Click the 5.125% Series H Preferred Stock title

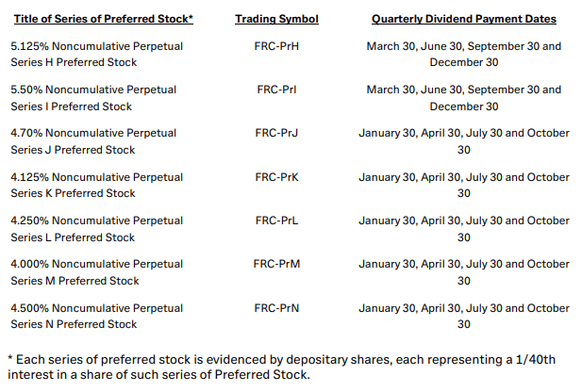click(96, 54)
